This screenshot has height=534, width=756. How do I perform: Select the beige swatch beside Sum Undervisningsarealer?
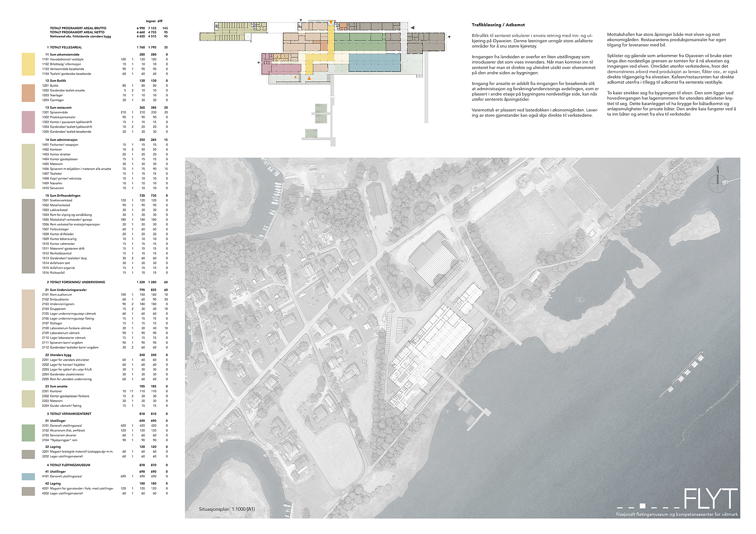(28, 319)
